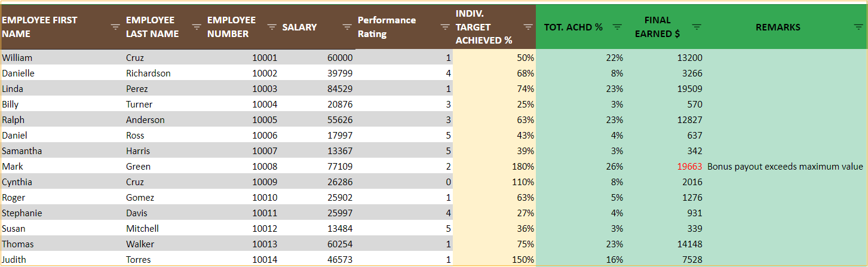
Task: Select the INDIV. TARGET ACHIEVED % header text
Action: (484, 27)
